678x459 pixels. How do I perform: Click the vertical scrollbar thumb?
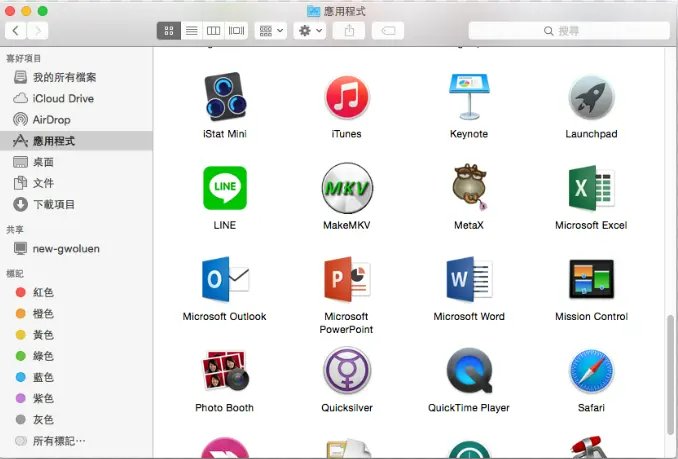(671, 375)
